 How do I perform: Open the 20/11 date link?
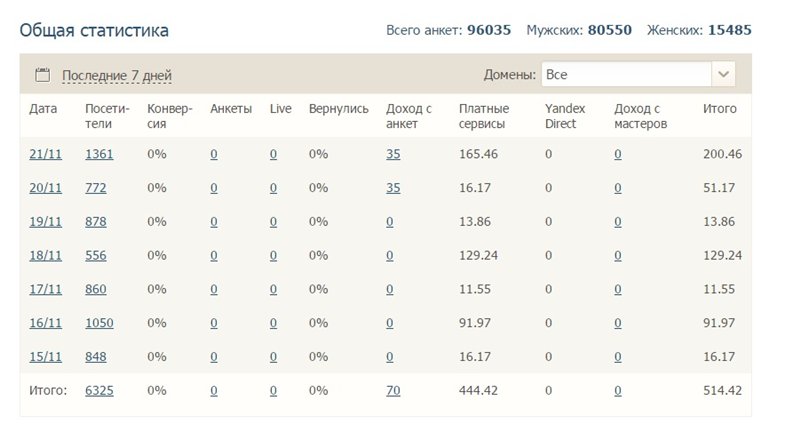[x=43, y=188]
